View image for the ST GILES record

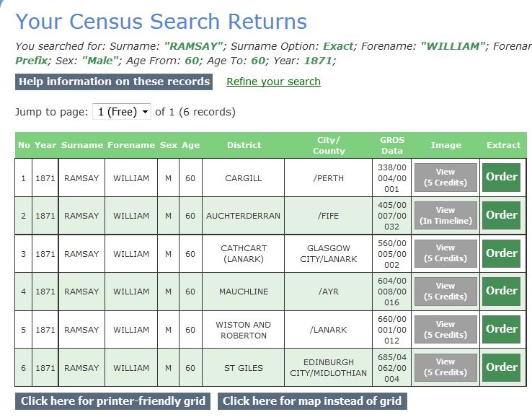pos(445,367)
